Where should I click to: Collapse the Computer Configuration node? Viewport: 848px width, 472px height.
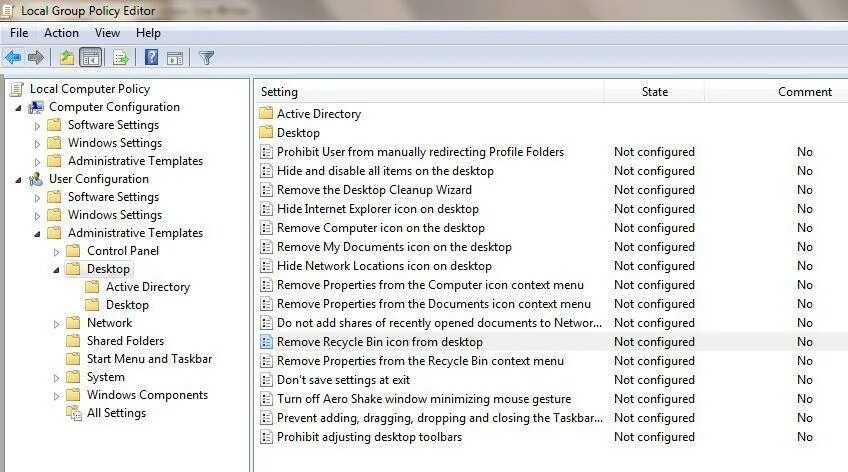pos(18,108)
